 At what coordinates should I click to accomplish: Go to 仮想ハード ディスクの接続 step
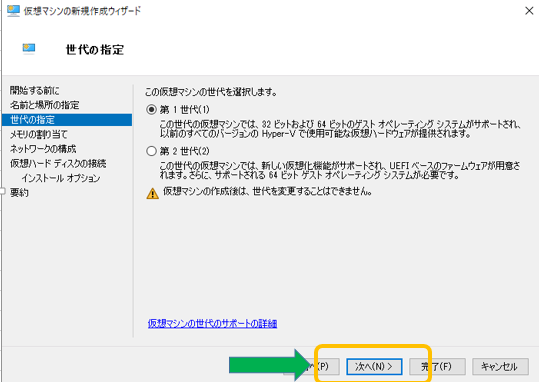tap(58, 163)
